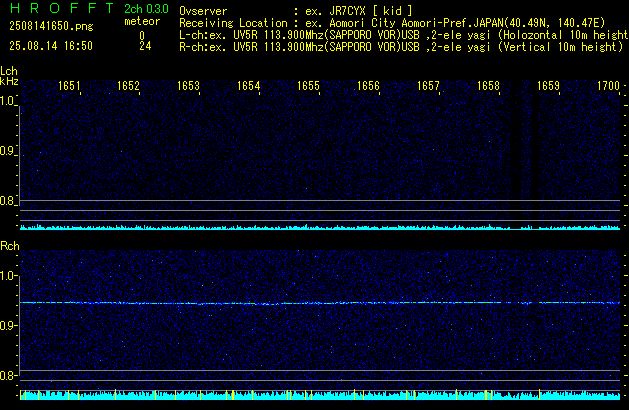Click the 1657 time marker
The width and height of the screenshot is (629, 410).
(428, 86)
